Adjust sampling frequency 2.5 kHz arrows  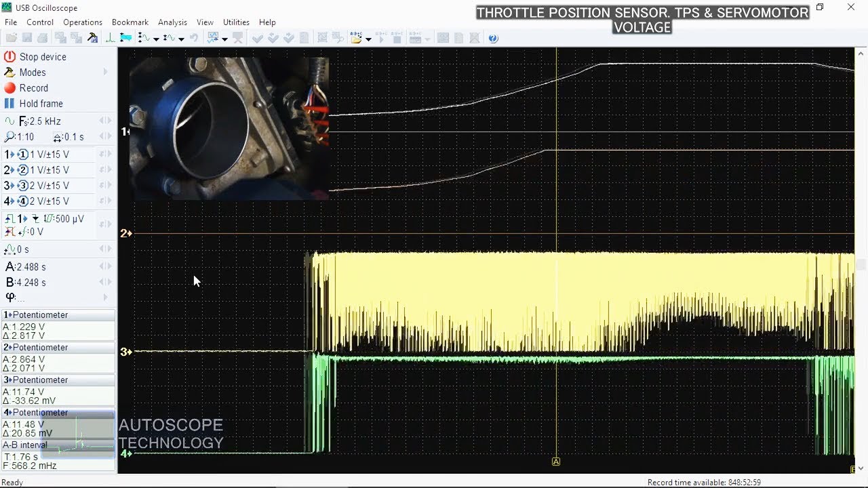(105, 121)
